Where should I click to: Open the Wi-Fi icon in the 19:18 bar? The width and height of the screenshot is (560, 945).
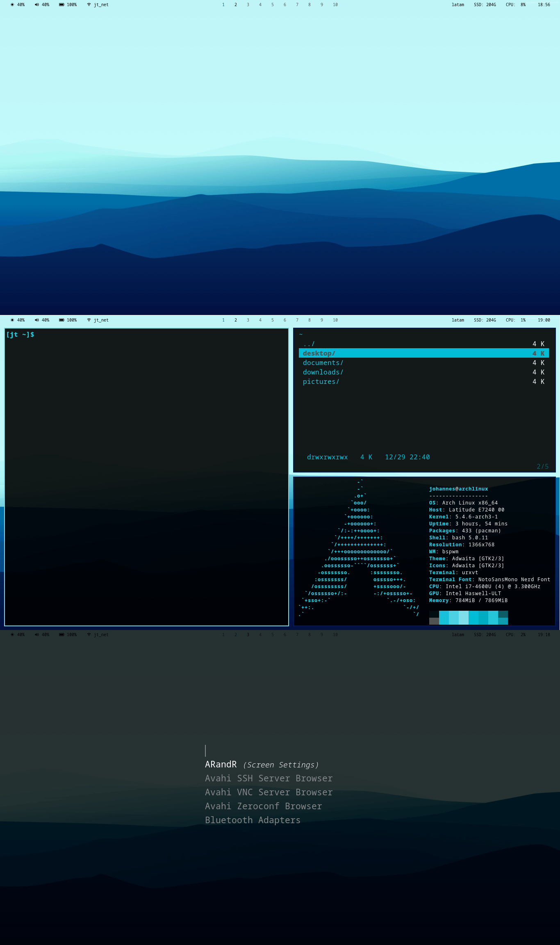point(89,635)
